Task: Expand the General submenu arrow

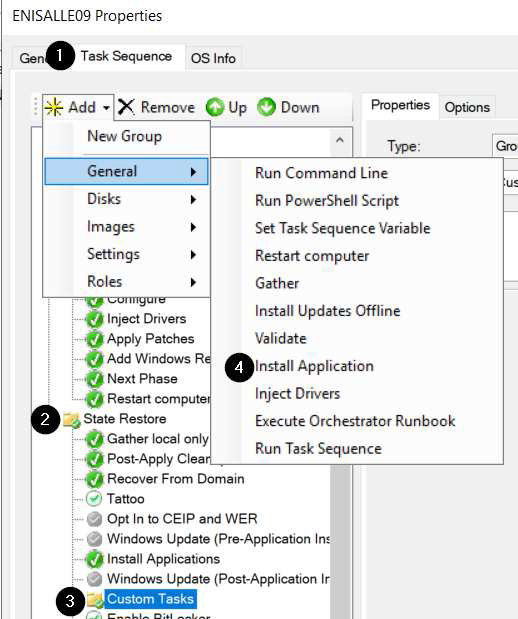Action: point(193,172)
